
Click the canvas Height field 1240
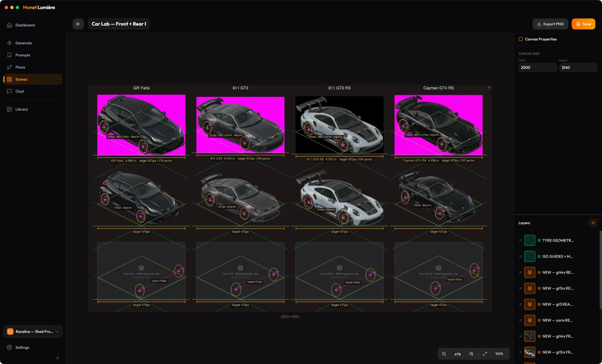(578, 68)
